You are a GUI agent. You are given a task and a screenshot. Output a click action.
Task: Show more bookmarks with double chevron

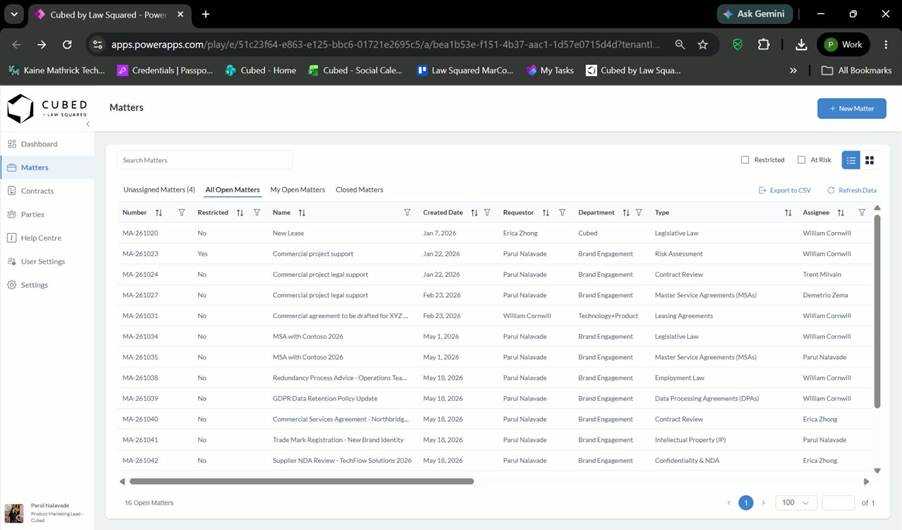[793, 70]
